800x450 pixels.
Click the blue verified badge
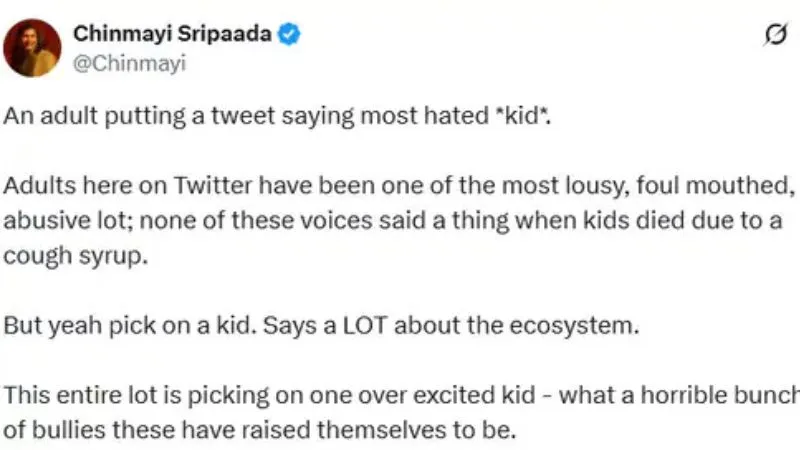point(290,35)
